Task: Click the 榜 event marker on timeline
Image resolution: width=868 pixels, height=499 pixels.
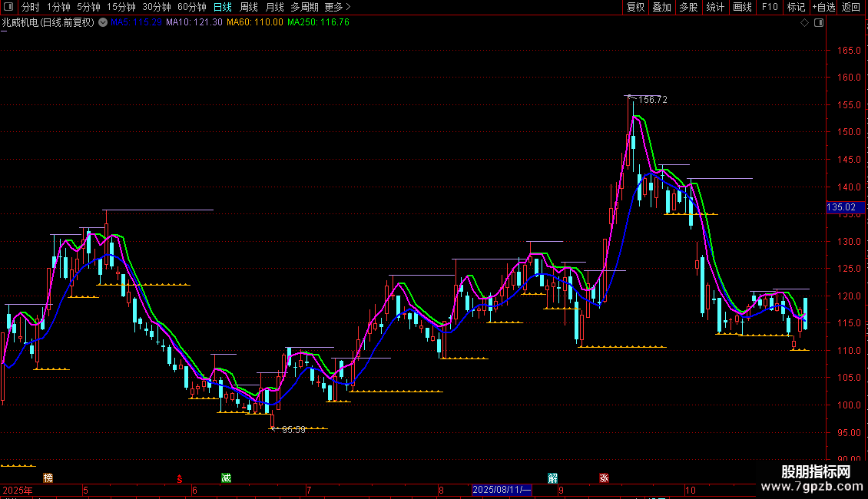Action: 48,478
